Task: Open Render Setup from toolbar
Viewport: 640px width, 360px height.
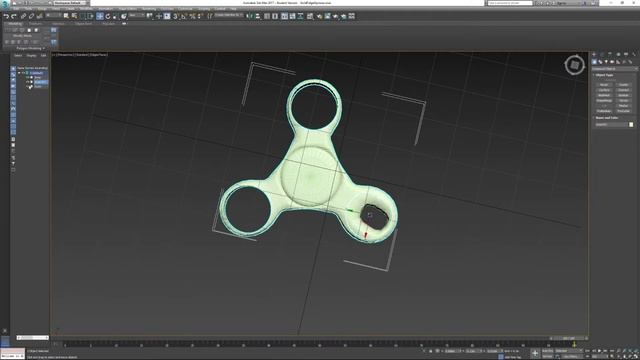Action: (319, 16)
